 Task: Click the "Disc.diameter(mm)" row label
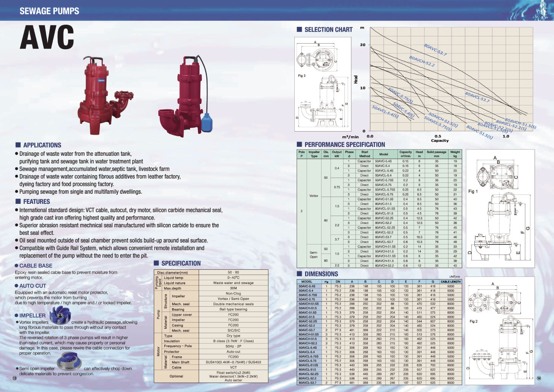[172, 272]
